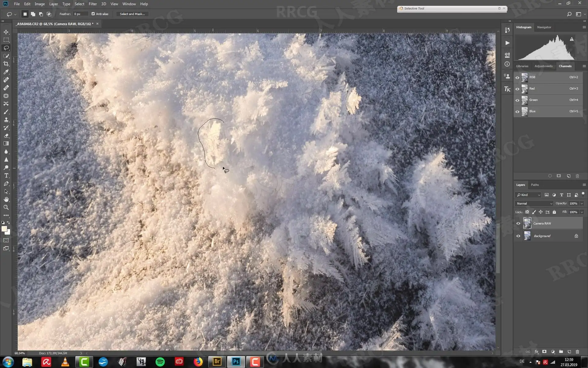Select the Dodge tool
Screen dimensions: 588x368
[x=6, y=167]
